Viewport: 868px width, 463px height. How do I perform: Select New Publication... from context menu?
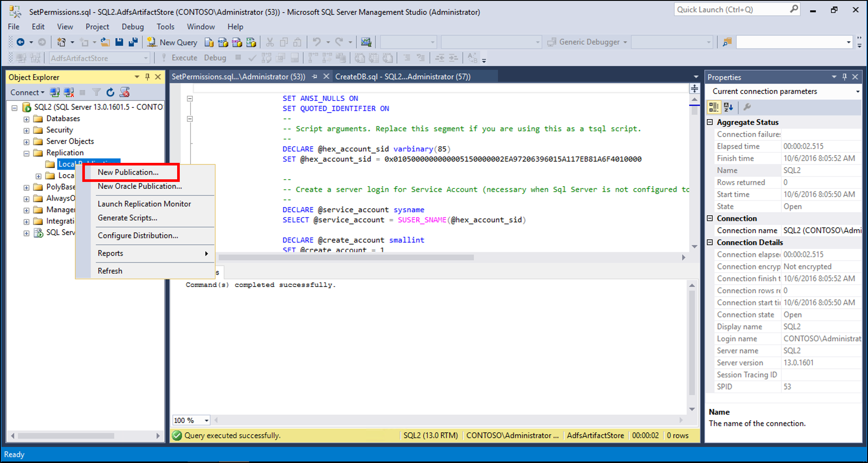coord(128,172)
